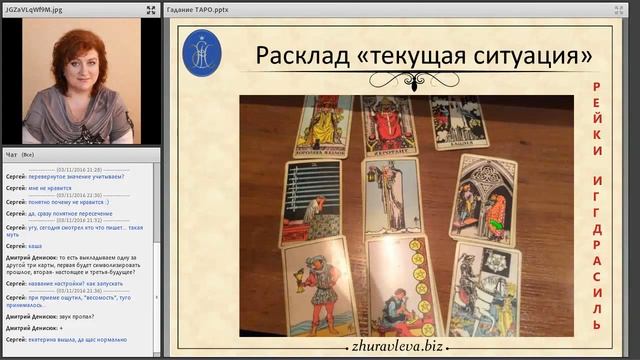Click the vertical 'РЕЙКИ ИГГДРАСИЛЬ' slide text

[x=597, y=206]
